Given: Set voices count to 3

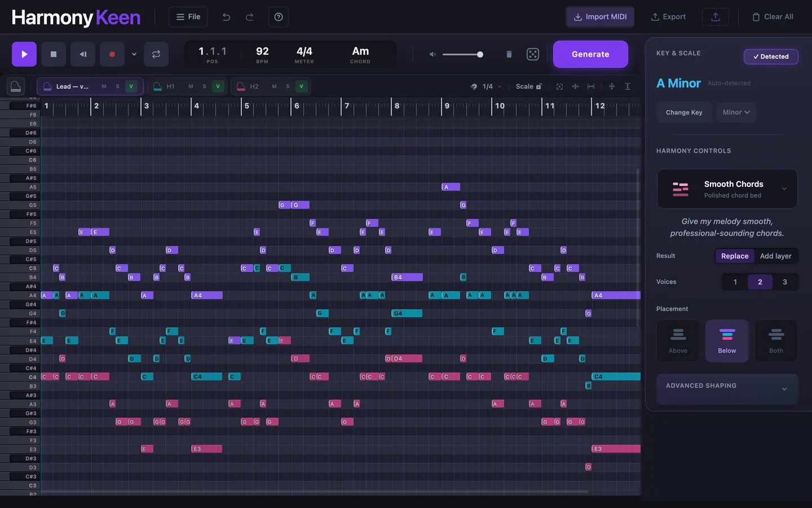Looking at the screenshot, I should click(785, 282).
